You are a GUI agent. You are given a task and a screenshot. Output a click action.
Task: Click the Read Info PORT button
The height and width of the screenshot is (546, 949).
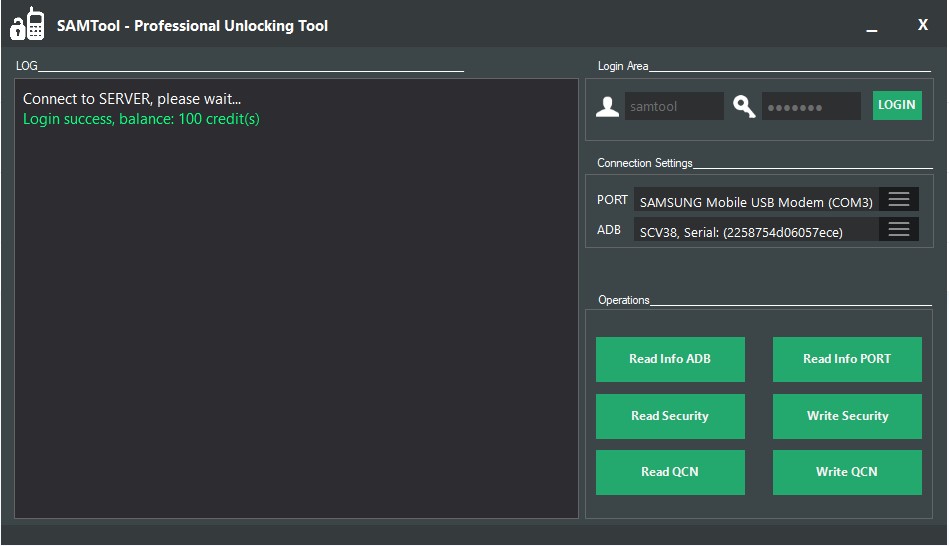pyautogui.click(x=847, y=359)
